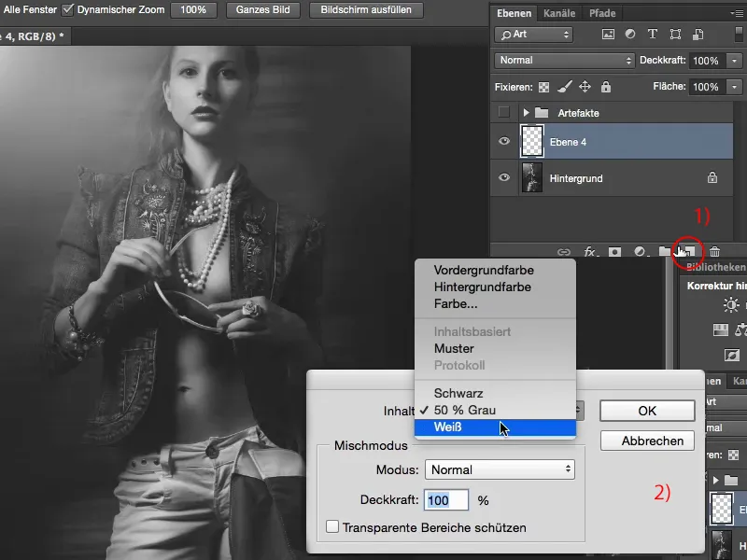
Task: Choose Muster from the Inhalt menu
Action: point(496,348)
